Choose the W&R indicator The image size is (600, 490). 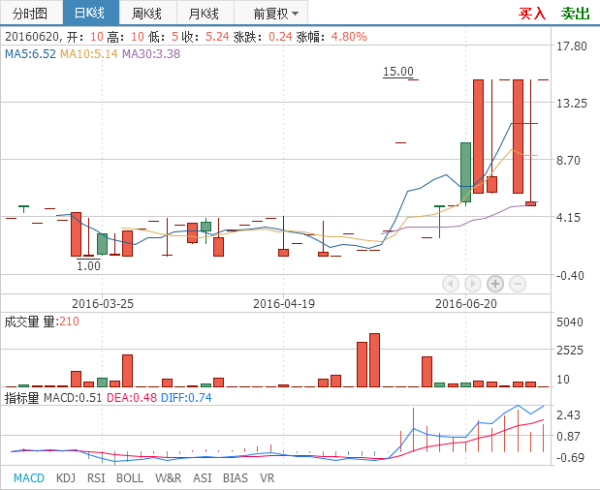pyautogui.click(x=168, y=478)
